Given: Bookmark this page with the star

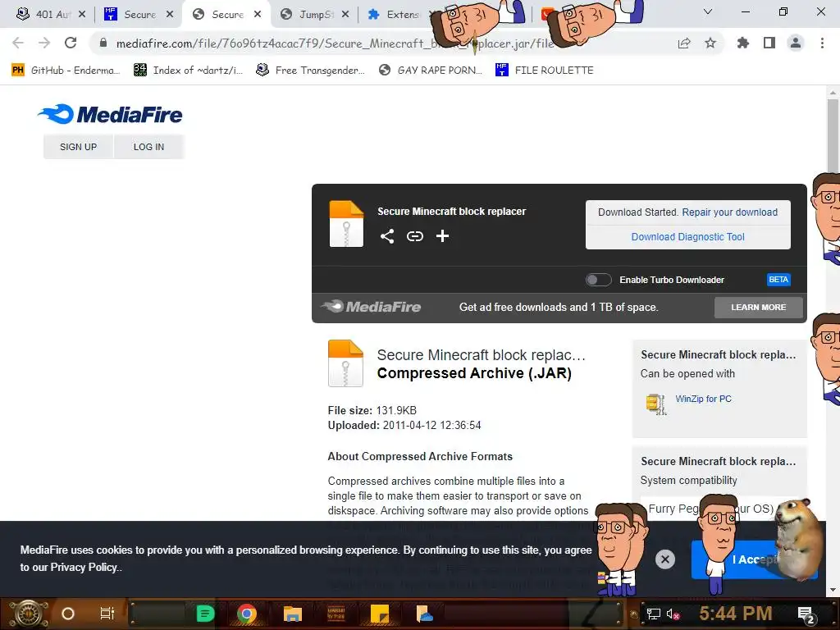Looking at the screenshot, I should tap(710, 43).
